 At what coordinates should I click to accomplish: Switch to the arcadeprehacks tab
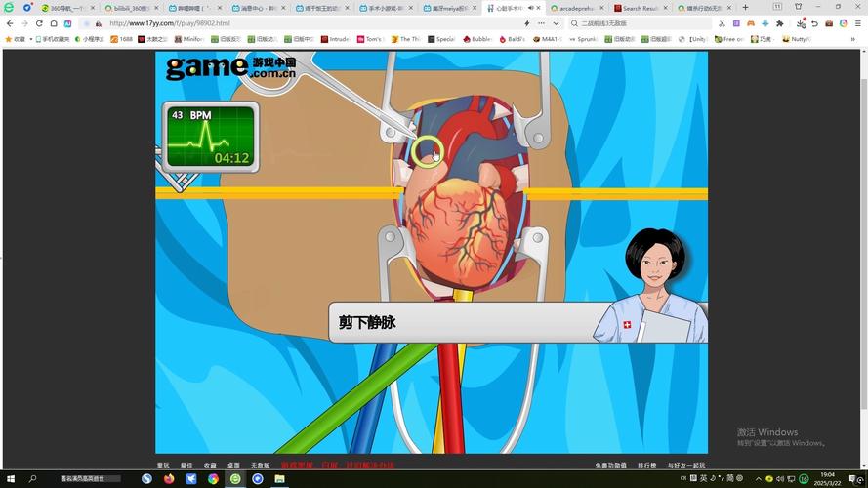point(578,8)
